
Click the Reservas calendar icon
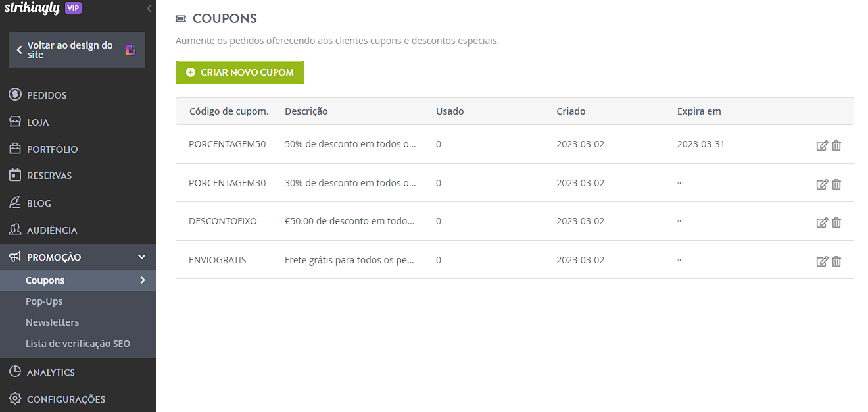click(15, 175)
